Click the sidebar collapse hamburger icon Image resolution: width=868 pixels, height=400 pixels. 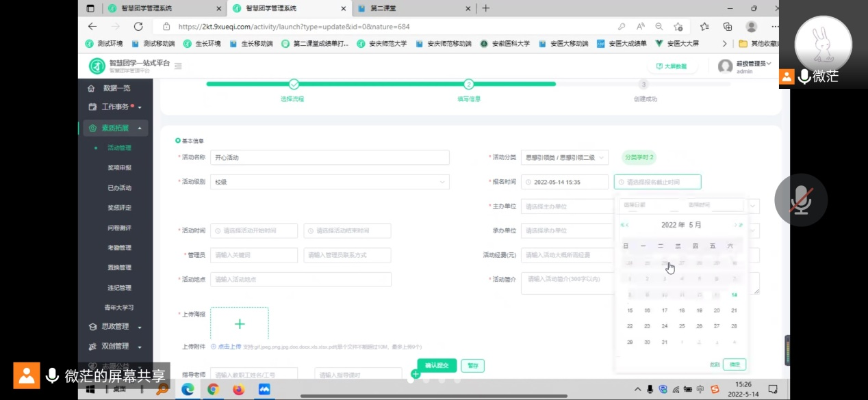coord(178,66)
